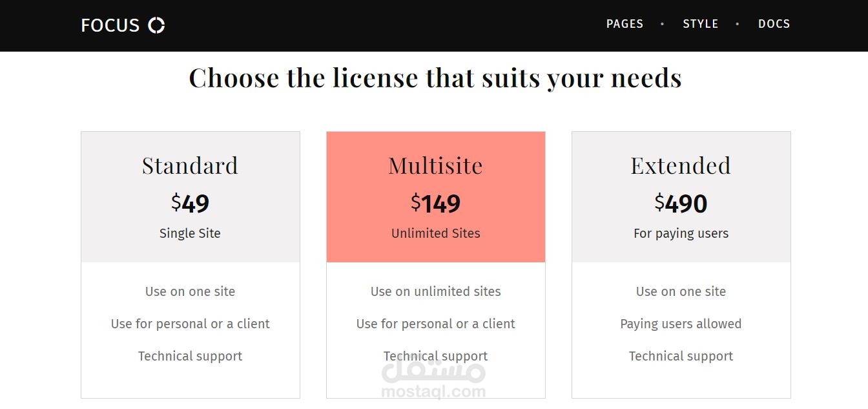This screenshot has width=868, height=409.
Task: Click the FOCUS brand text
Action: click(x=110, y=25)
